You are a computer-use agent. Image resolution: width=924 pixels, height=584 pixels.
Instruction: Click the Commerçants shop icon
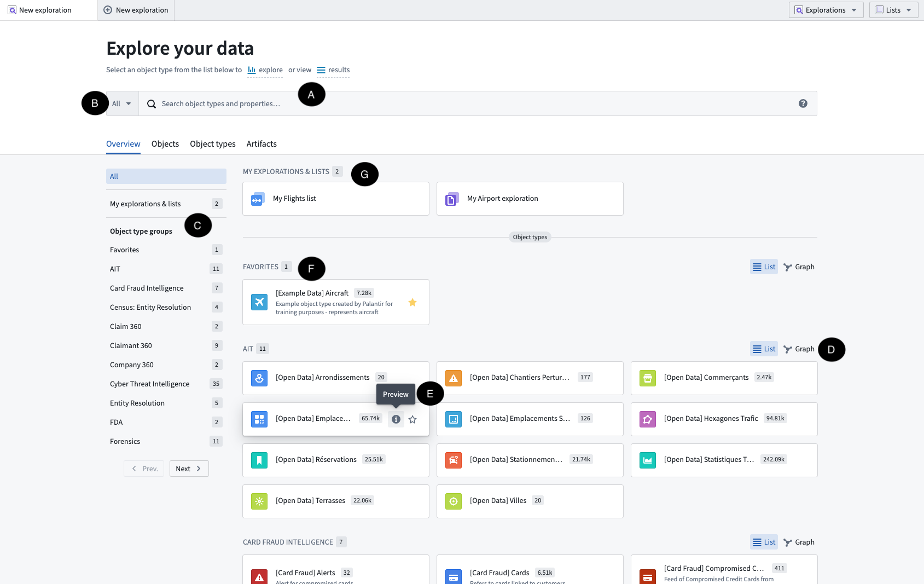click(648, 378)
